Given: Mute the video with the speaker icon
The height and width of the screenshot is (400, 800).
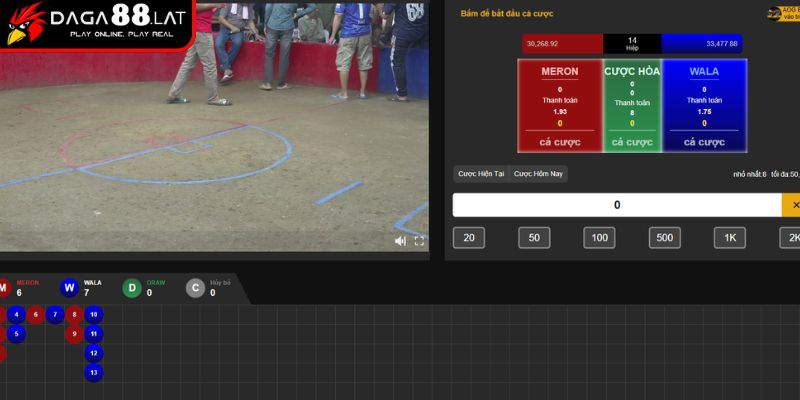Looking at the screenshot, I should [400, 241].
